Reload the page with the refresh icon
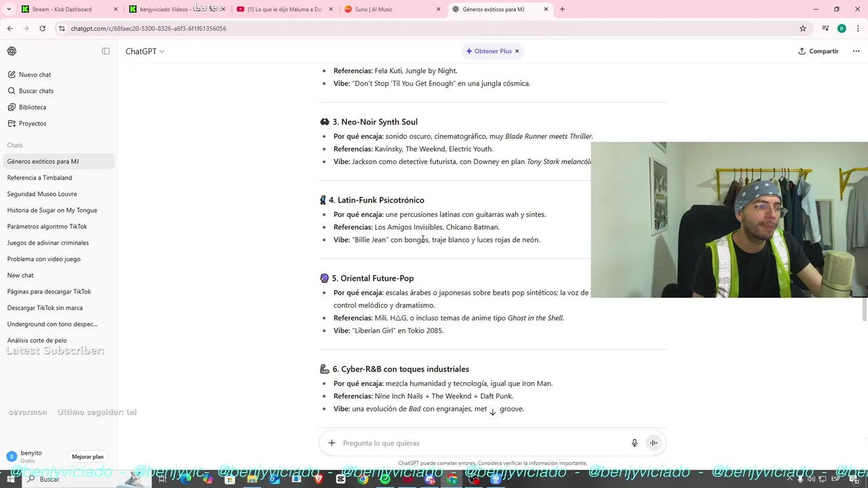 pos(43,28)
